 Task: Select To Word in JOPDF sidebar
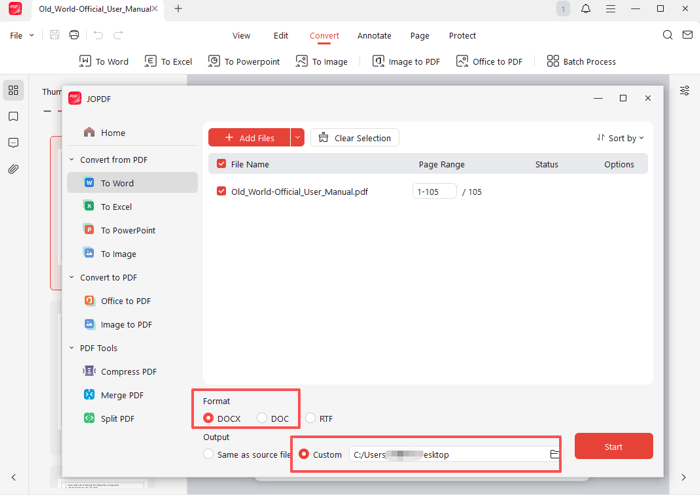coord(132,183)
